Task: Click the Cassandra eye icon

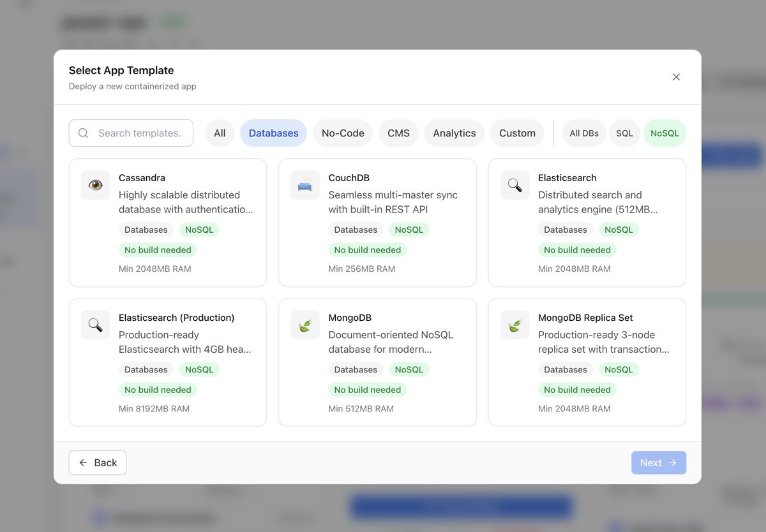Action: click(95, 185)
